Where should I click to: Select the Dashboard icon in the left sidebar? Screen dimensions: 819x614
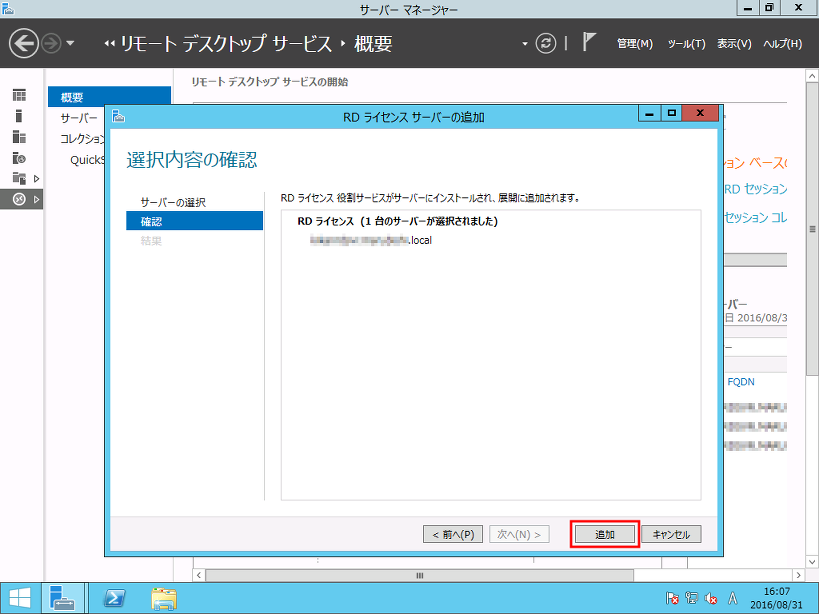point(20,94)
